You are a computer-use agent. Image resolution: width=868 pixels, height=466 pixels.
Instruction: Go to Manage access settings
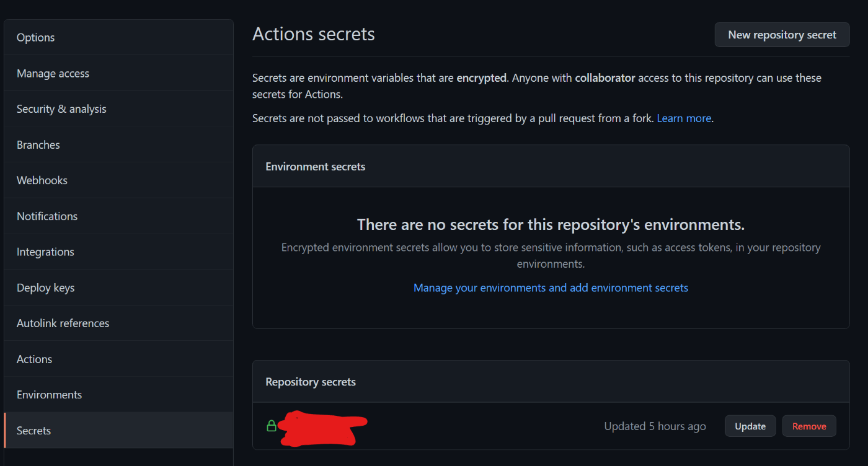[x=118, y=73]
